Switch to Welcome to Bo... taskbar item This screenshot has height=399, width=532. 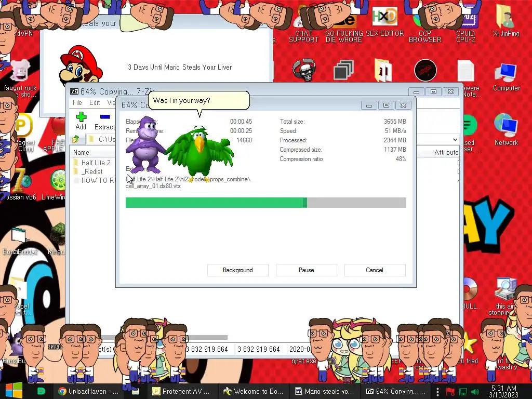click(253, 391)
